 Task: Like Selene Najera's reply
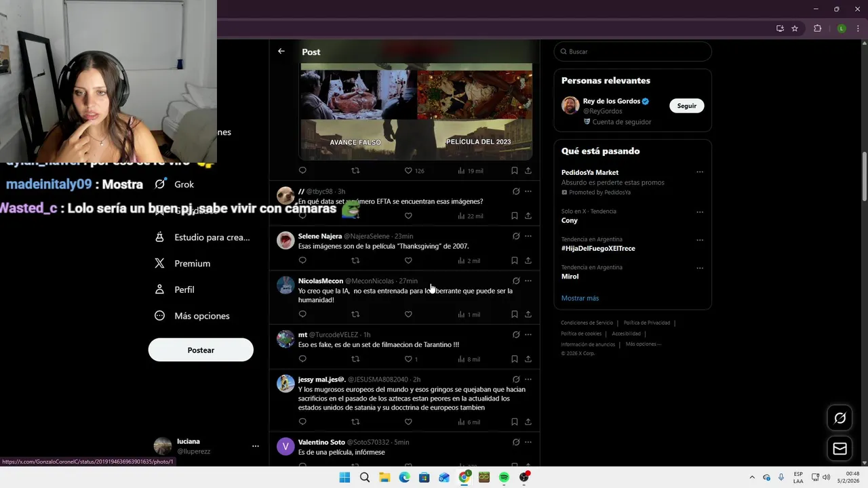click(x=408, y=260)
